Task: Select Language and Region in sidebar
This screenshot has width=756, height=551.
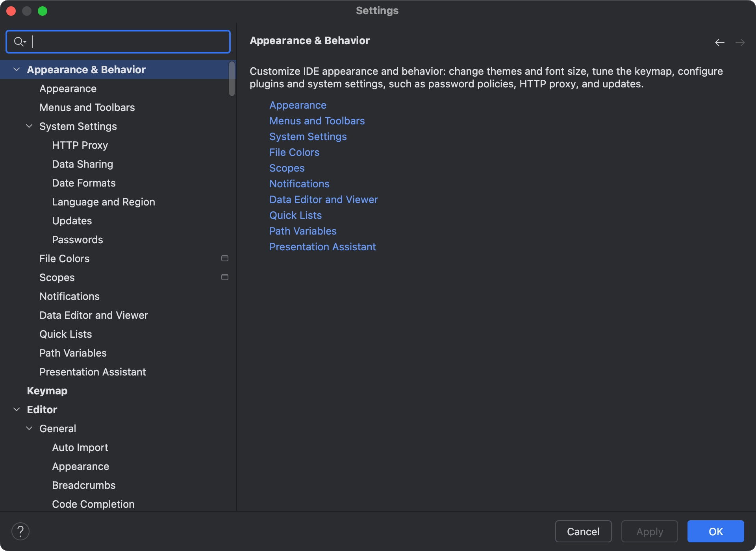Action: (104, 202)
